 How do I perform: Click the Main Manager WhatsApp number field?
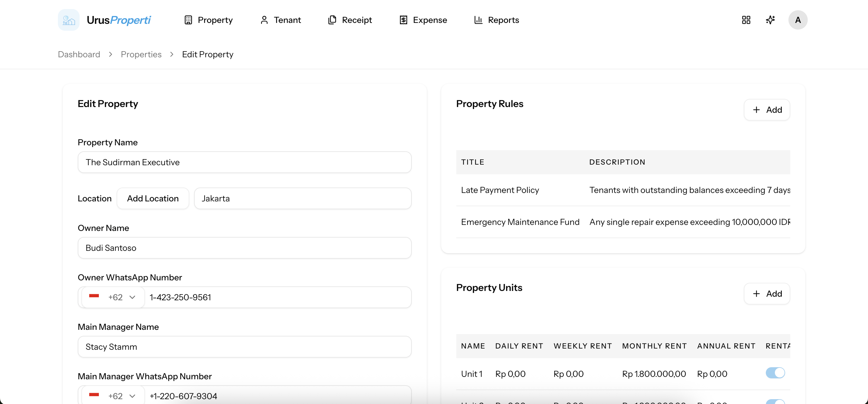click(278, 396)
